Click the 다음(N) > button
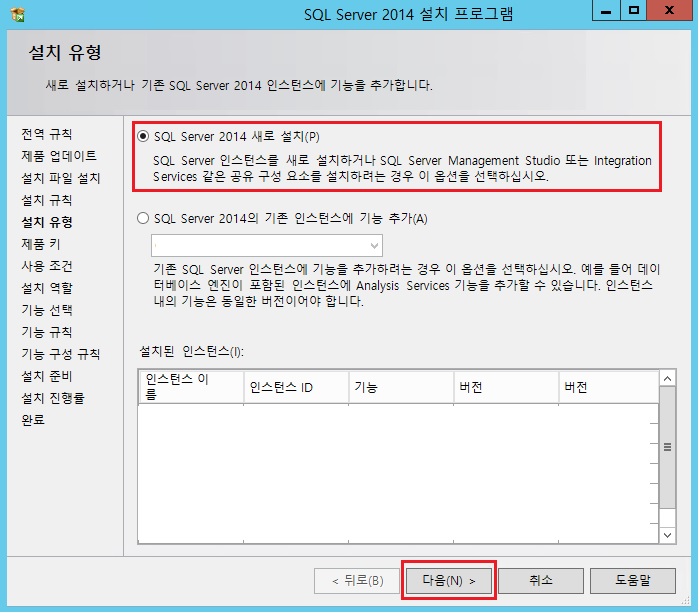This screenshot has height=616, width=700. coord(449,581)
